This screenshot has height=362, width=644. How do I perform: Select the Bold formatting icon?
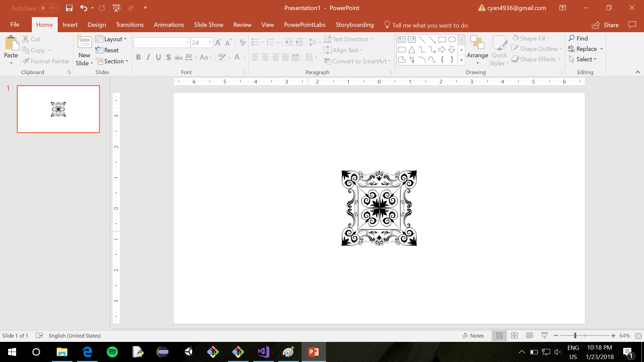pos(138,57)
